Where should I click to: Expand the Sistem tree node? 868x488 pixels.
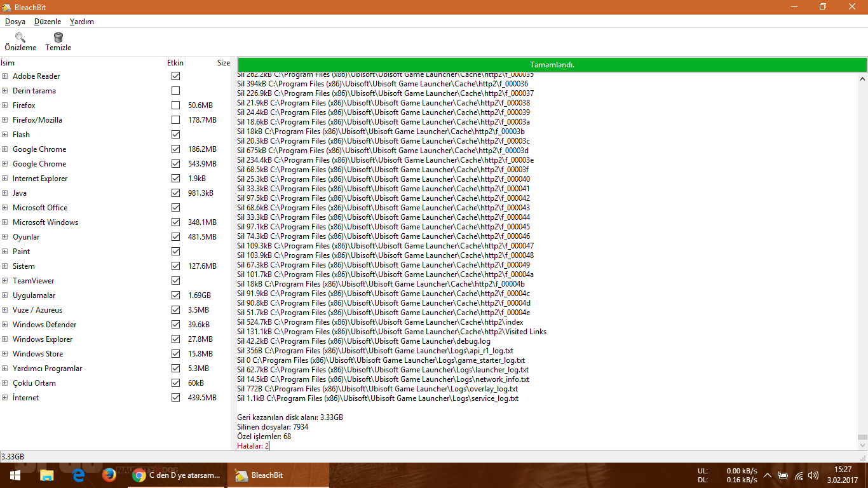(4, 266)
